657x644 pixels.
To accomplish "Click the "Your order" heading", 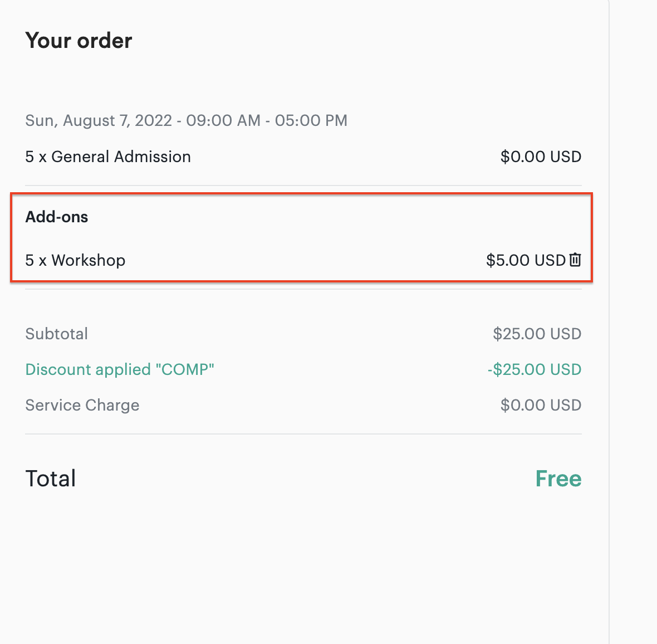I will (x=79, y=41).
